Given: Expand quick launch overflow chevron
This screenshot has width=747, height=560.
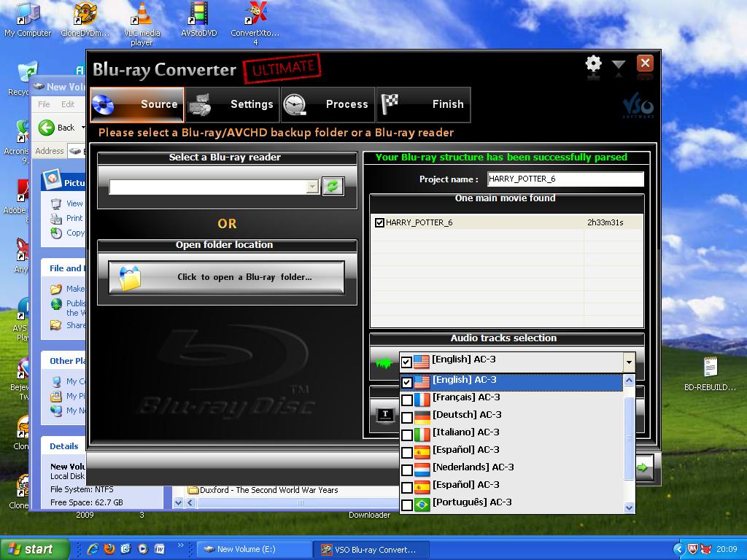Looking at the screenshot, I should (180, 545).
